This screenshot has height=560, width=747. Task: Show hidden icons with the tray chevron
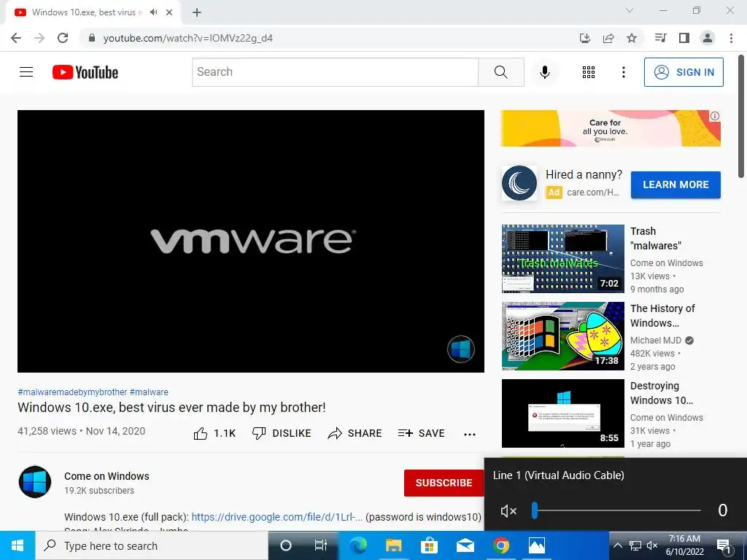(617, 545)
